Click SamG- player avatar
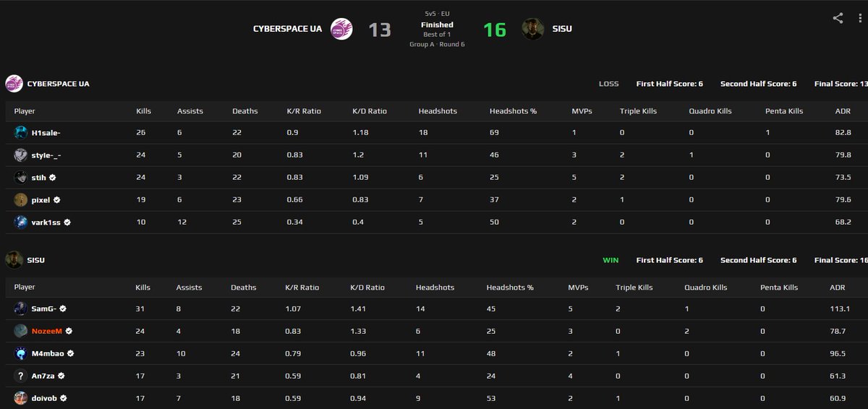This screenshot has height=409, width=868. 21,309
